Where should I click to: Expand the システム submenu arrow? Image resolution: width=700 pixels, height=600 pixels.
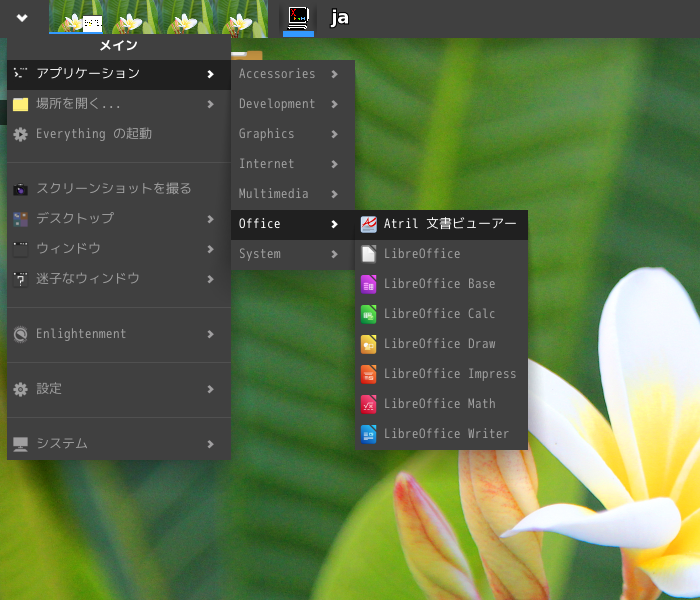(x=210, y=444)
